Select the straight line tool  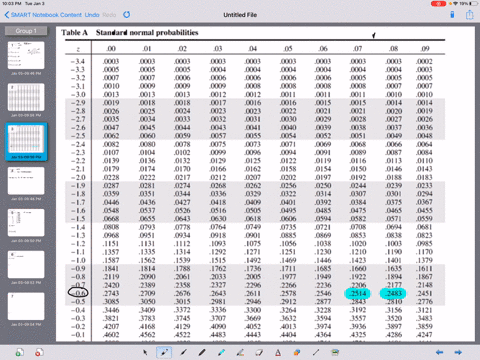[x=316, y=352]
